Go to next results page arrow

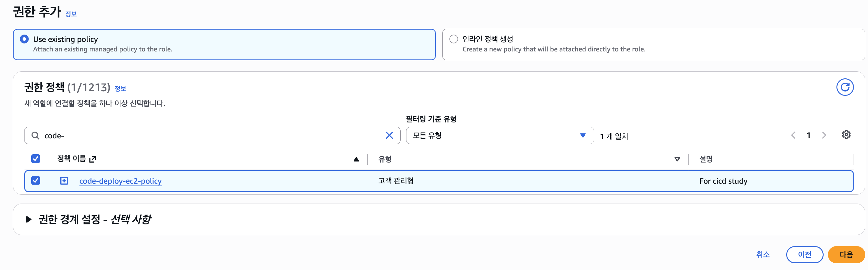tap(824, 135)
